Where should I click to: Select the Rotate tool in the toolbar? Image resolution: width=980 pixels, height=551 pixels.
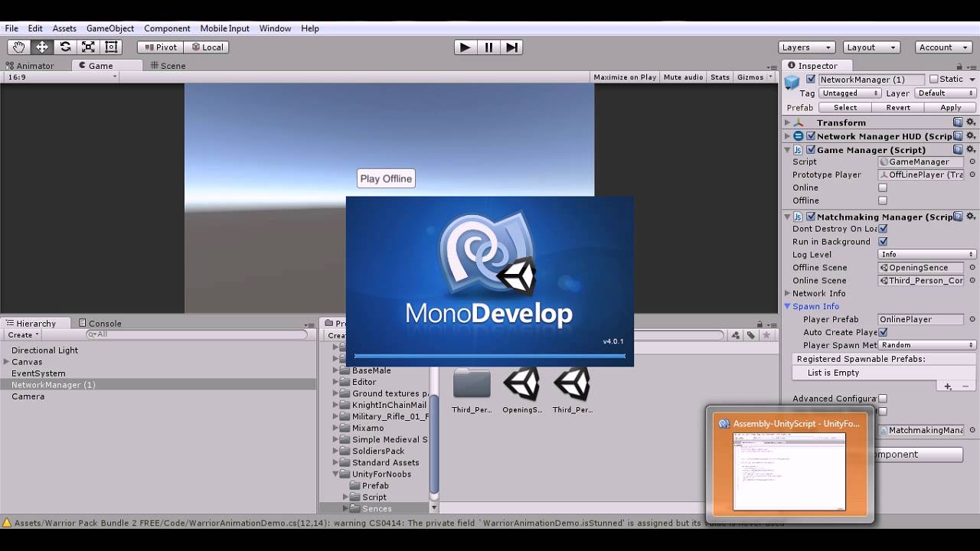pos(65,47)
